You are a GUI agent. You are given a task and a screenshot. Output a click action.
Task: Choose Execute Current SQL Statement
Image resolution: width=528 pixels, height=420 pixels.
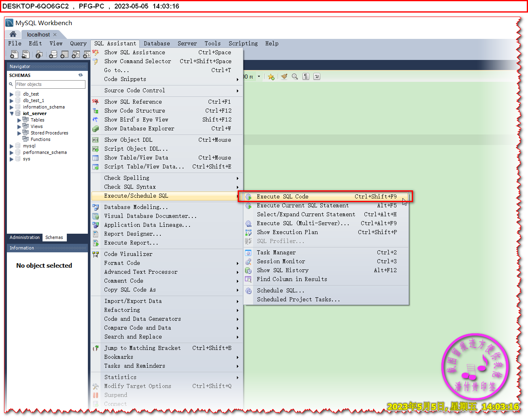[326, 205]
